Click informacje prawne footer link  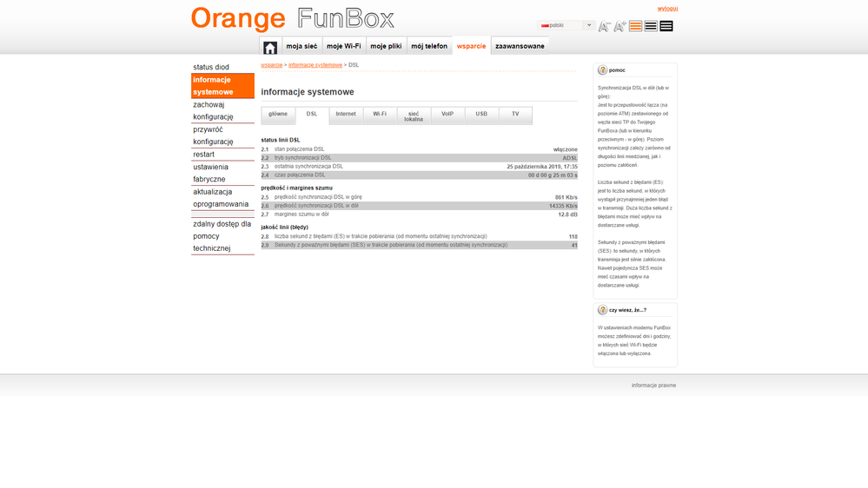[x=653, y=385]
